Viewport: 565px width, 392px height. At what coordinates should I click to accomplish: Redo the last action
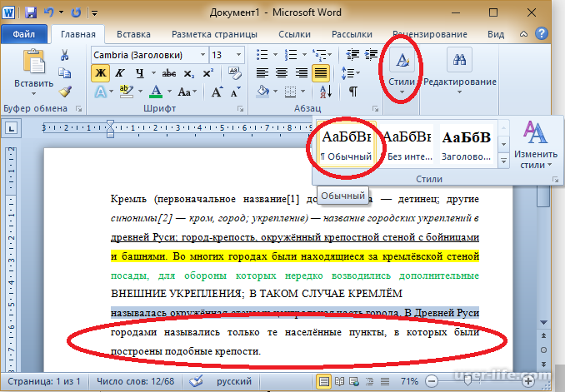click(x=76, y=13)
